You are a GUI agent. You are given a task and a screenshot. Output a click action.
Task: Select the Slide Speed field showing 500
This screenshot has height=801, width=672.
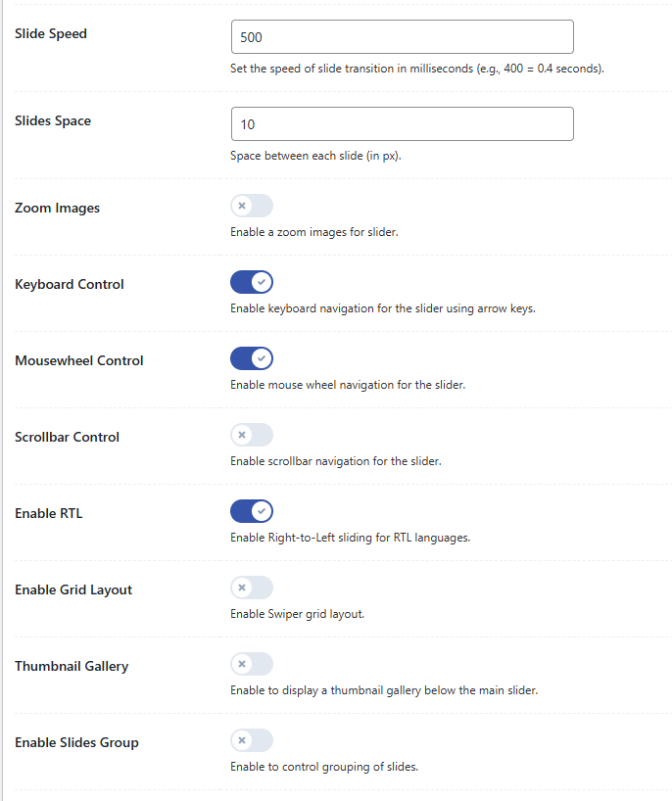point(401,36)
